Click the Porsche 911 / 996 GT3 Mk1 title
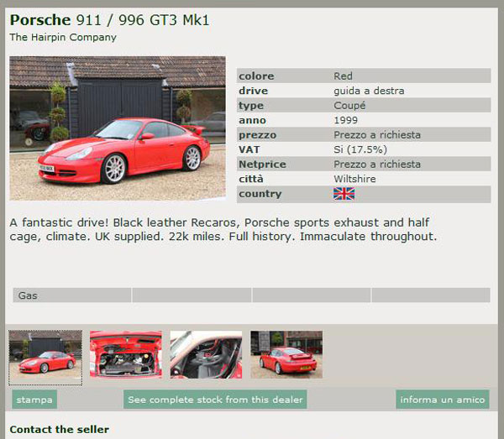The image size is (504, 439). pyautogui.click(x=109, y=20)
